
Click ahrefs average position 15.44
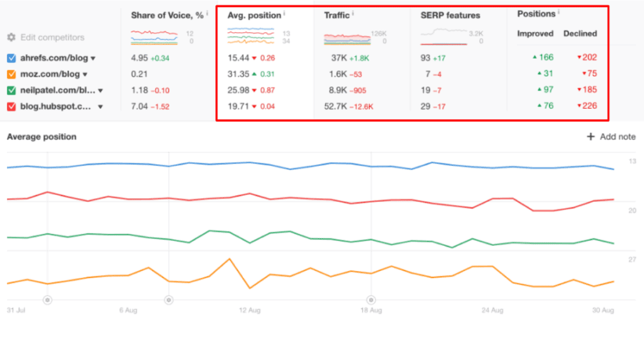[238, 58]
